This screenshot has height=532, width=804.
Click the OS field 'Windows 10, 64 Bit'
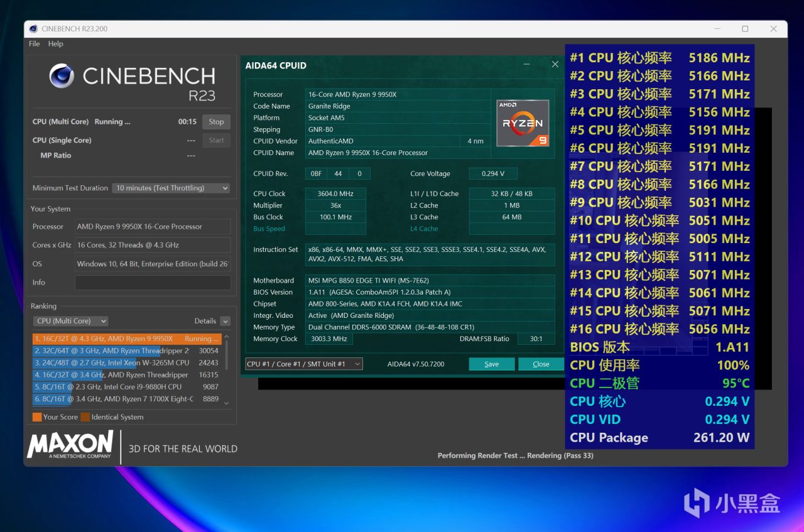pyautogui.click(x=153, y=264)
